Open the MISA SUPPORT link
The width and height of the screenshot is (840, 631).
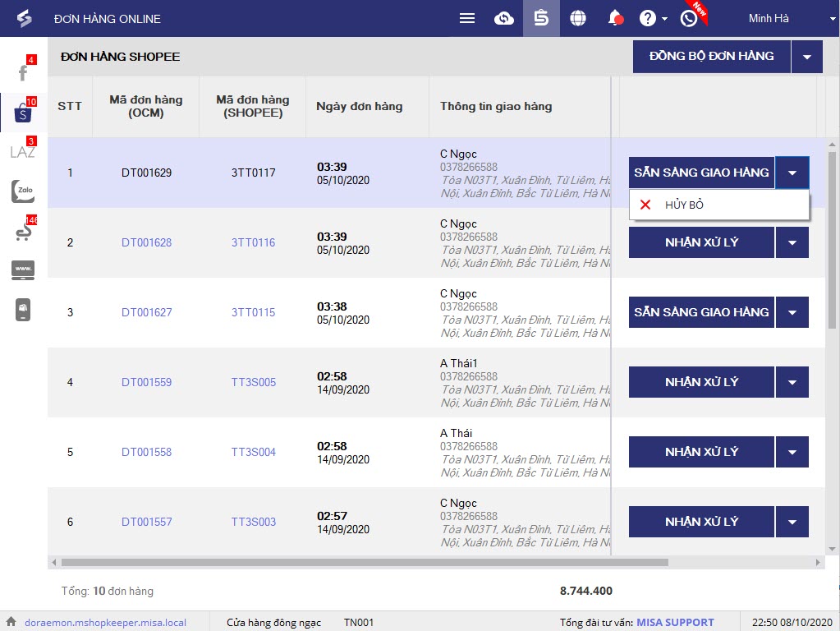tap(675, 623)
